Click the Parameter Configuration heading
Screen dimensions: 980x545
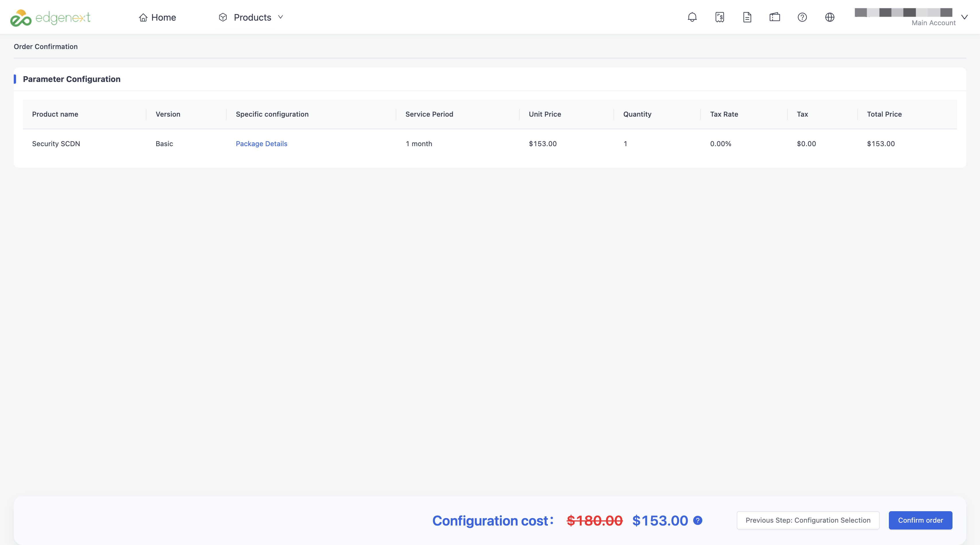pyautogui.click(x=72, y=79)
